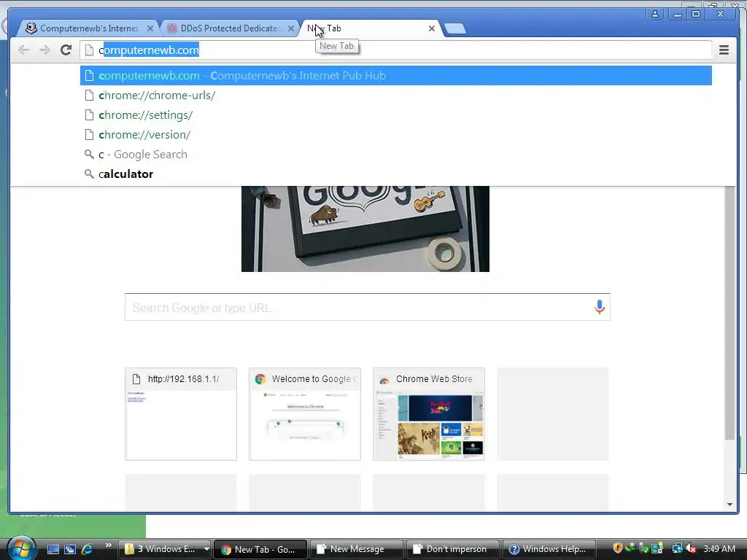747x560 pixels.
Task: Click the scrollbar down arrow
Action: 729,505
